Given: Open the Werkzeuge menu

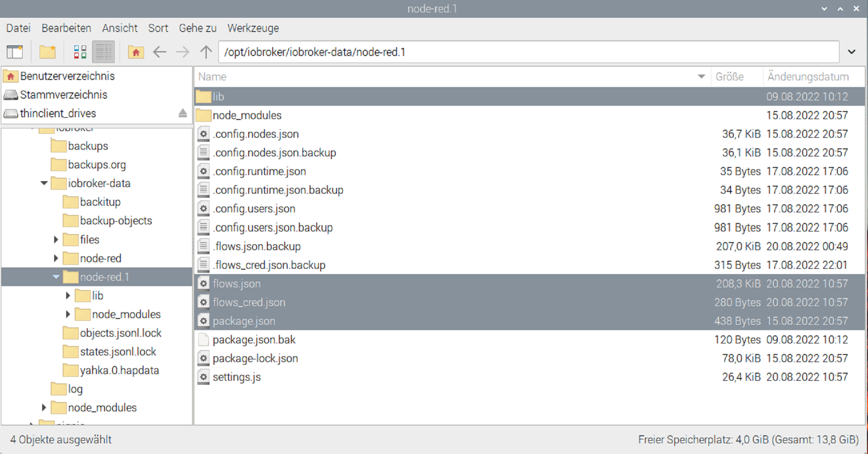Looking at the screenshot, I should click(253, 28).
